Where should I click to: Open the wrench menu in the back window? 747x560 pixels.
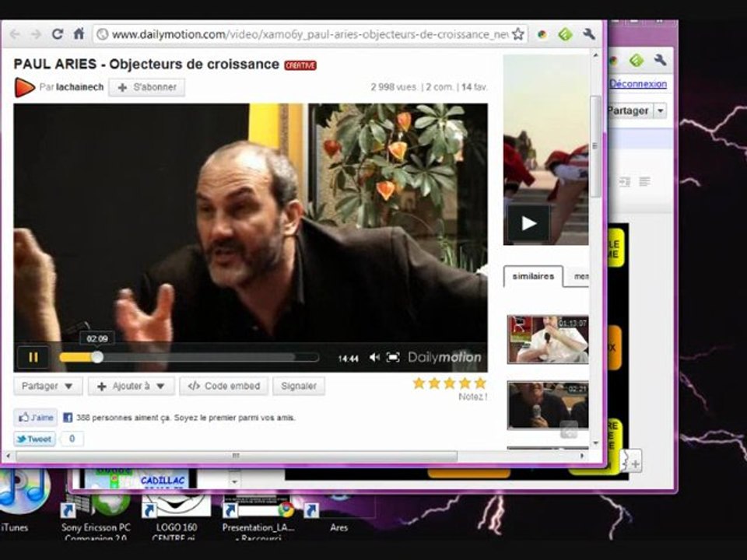660,60
